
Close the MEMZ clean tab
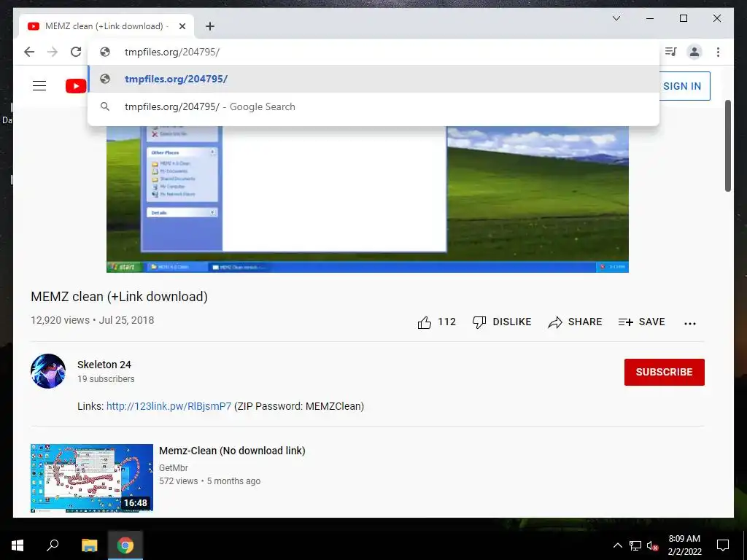pyautogui.click(x=182, y=26)
